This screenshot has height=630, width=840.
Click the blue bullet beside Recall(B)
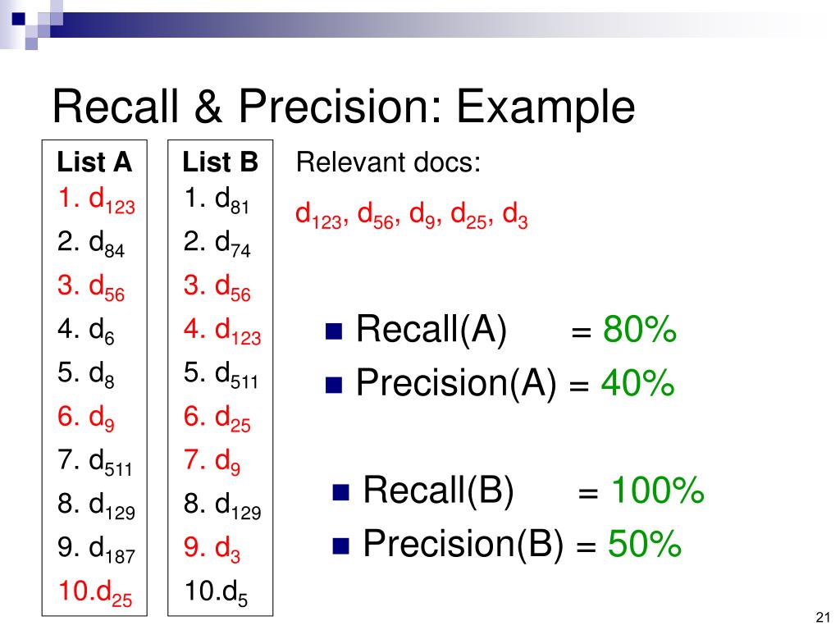[340, 492]
